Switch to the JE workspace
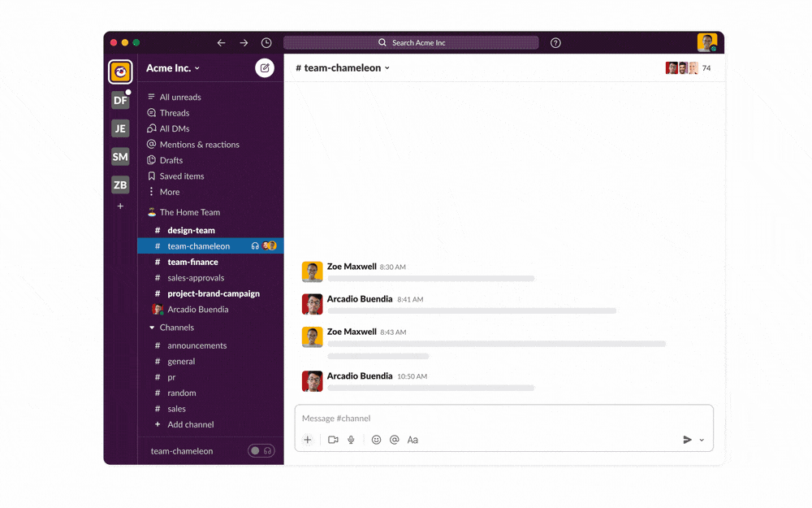This screenshot has height=508, width=812. coord(120,128)
